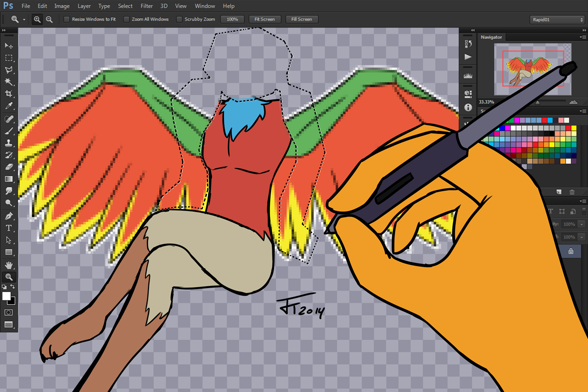This screenshot has width=588, height=392.
Task: Select the Rectangle shape tool
Action: (9, 252)
